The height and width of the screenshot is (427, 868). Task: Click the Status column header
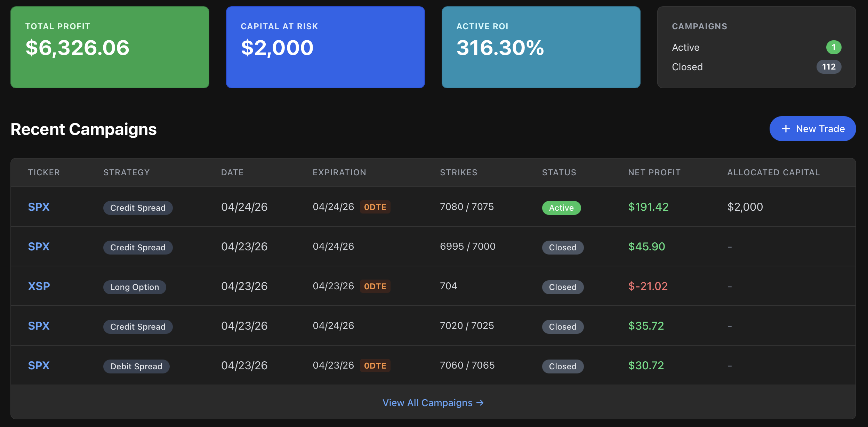tap(559, 172)
